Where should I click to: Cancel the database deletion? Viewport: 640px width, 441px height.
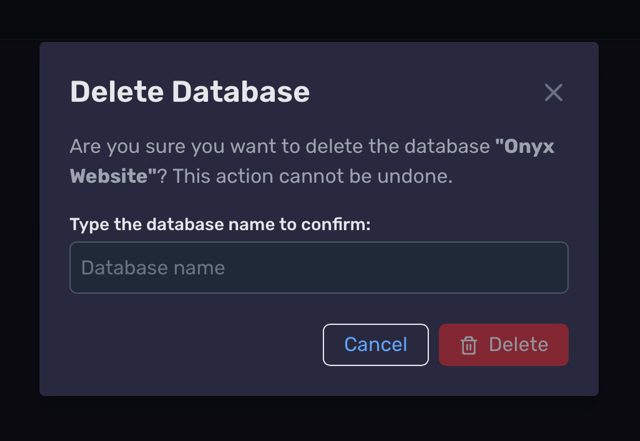[376, 345]
